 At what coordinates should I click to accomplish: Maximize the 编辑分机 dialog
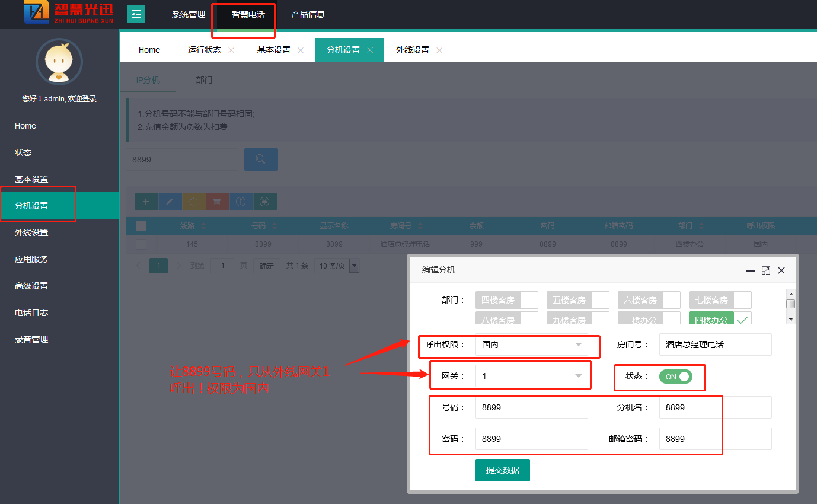766,270
